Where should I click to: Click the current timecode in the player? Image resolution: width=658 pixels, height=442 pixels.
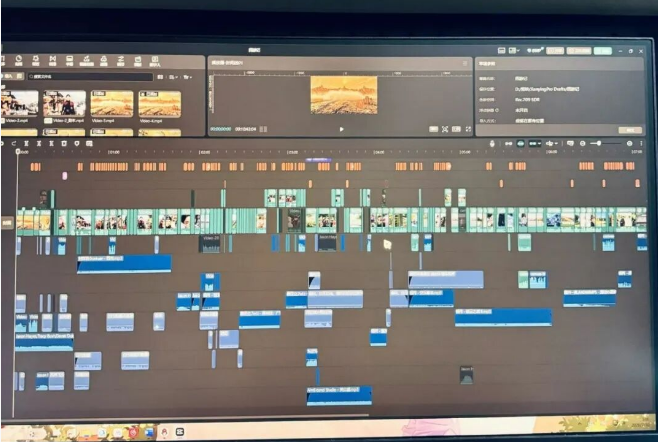pos(221,129)
